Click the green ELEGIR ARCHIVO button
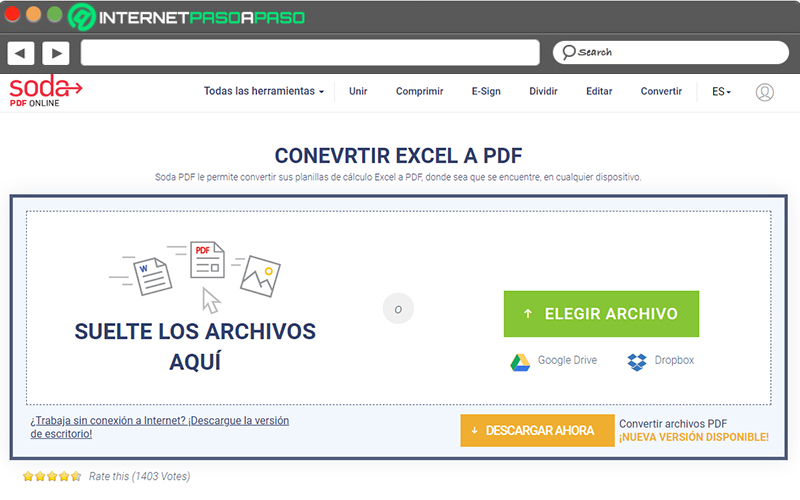The image size is (800, 500). [x=601, y=314]
